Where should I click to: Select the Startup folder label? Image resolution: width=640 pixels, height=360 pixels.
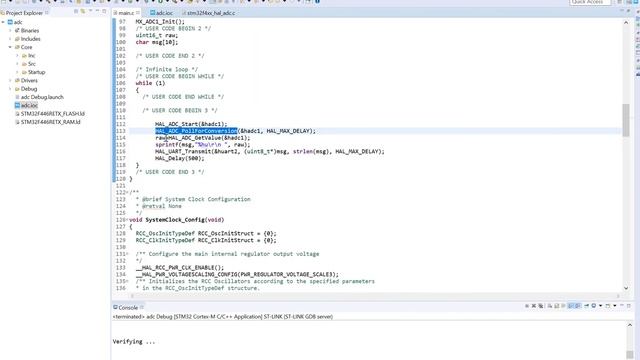(x=36, y=72)
